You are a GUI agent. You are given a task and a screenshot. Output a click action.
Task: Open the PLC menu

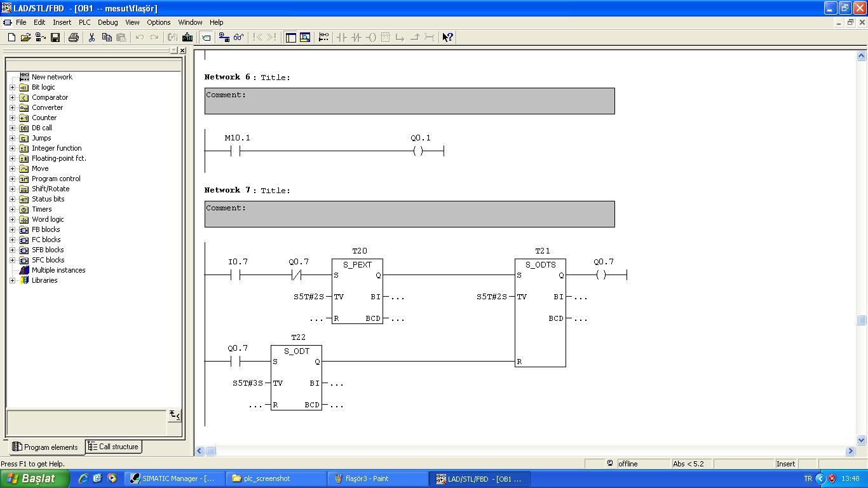pyautogui.click(x=85, y=22)
